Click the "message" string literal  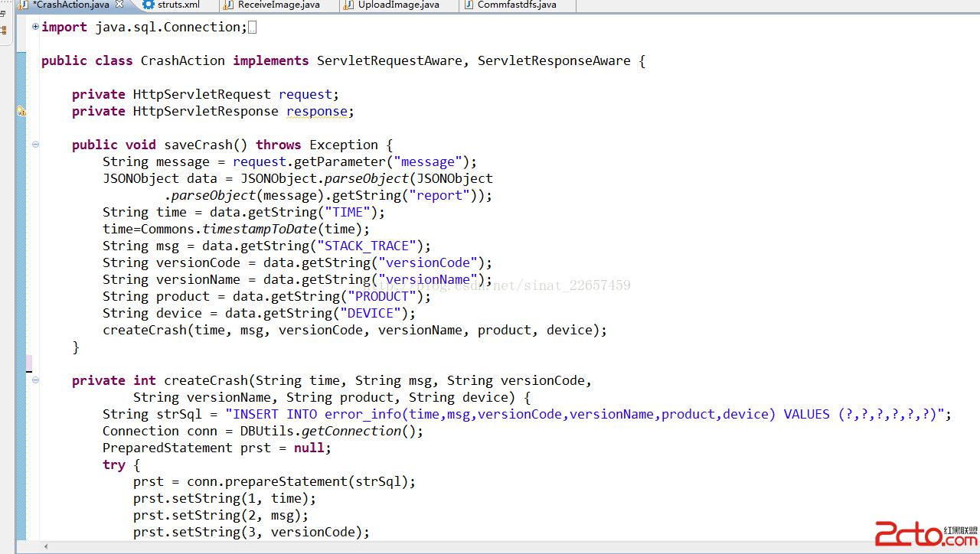pos(428,161)
